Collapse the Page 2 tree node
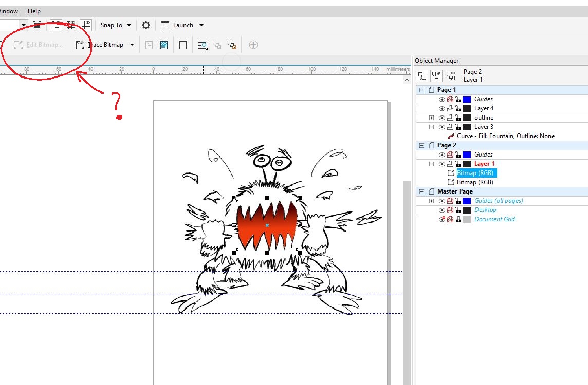 click(x=421, y=145)
